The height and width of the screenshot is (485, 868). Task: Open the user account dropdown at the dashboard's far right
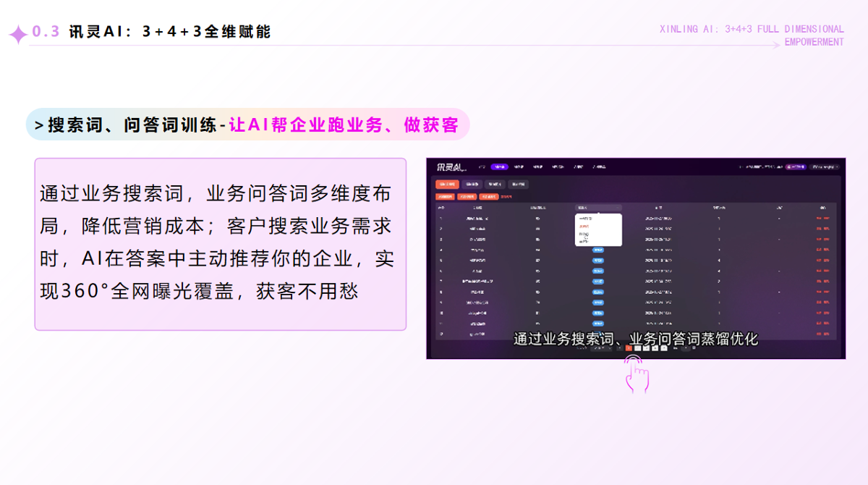click(x=825, y=166)
